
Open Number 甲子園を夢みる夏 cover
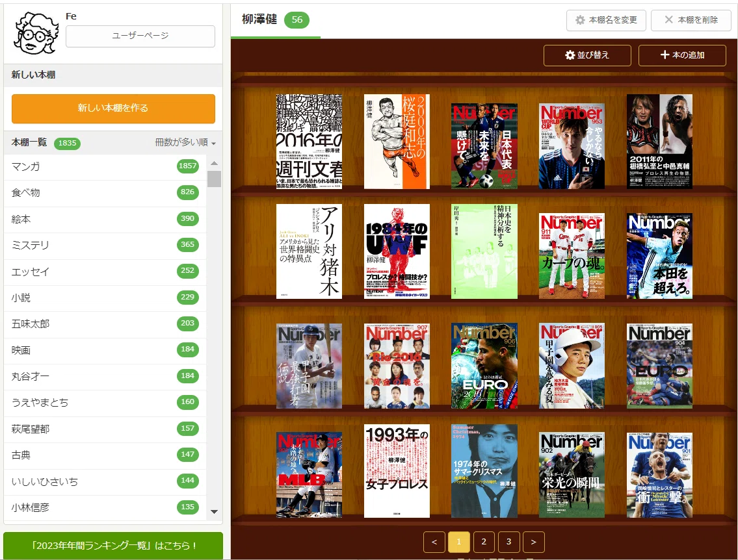(x=572, y=366)
